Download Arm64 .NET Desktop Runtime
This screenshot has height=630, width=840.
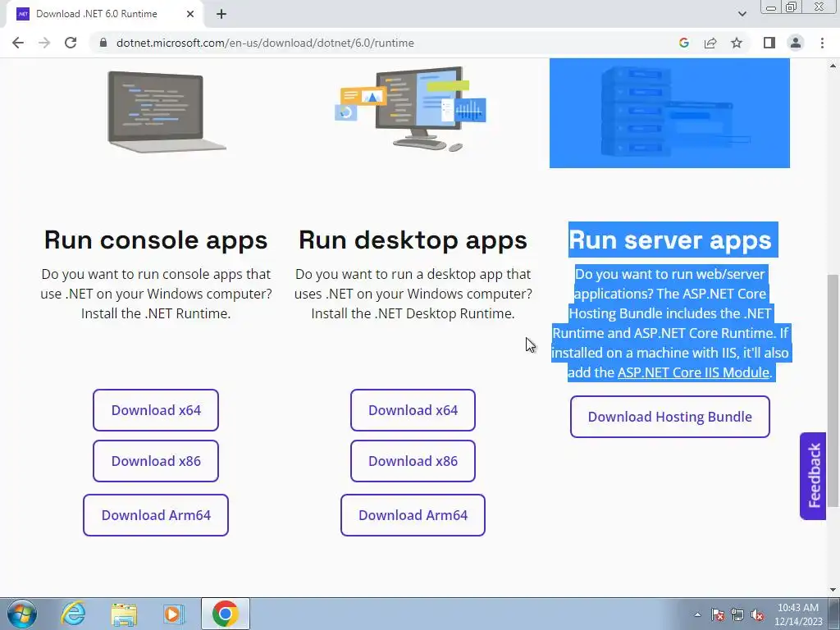(x=413, y=515)
